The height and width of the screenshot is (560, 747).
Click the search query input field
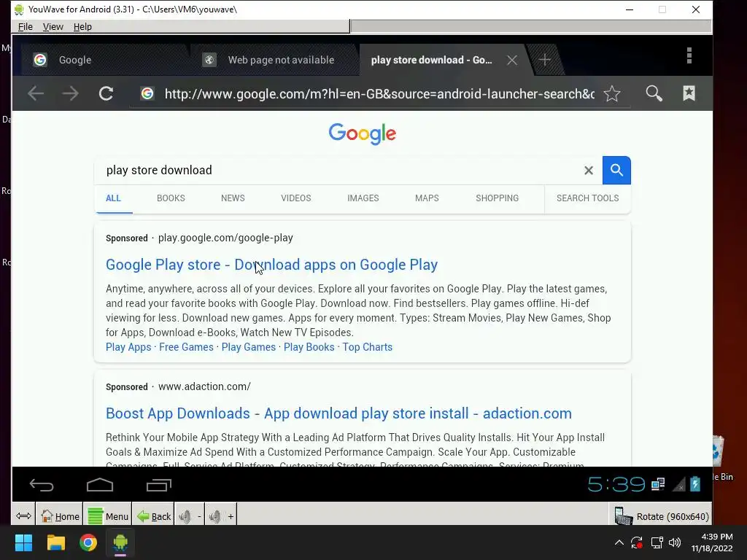[x=338, y=170]
